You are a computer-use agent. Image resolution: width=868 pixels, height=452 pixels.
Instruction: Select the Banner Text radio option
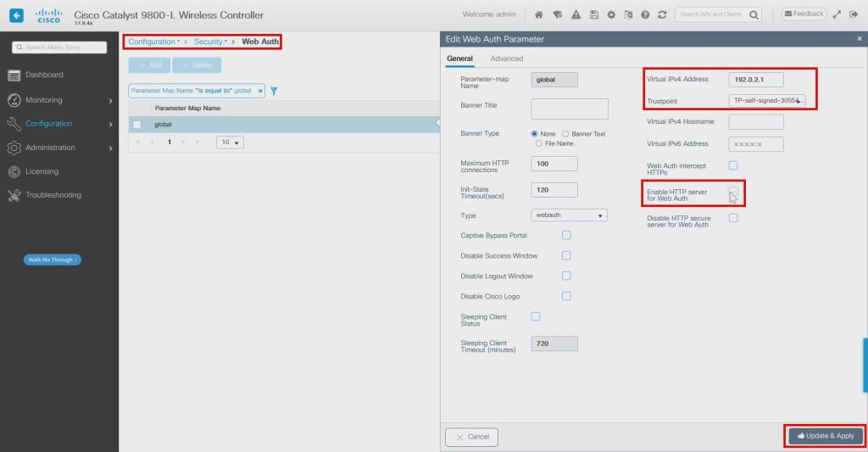(565, 134)
